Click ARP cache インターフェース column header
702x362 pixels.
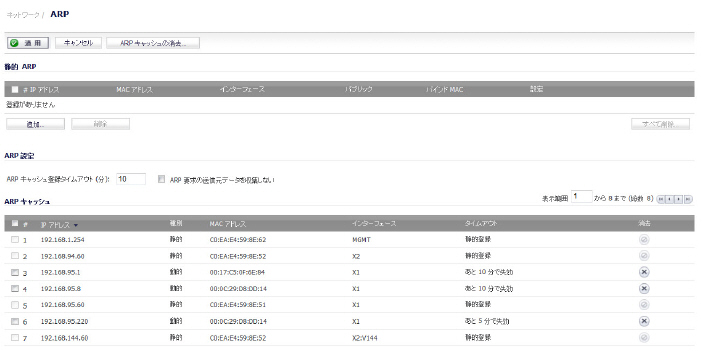pos(374,223)
